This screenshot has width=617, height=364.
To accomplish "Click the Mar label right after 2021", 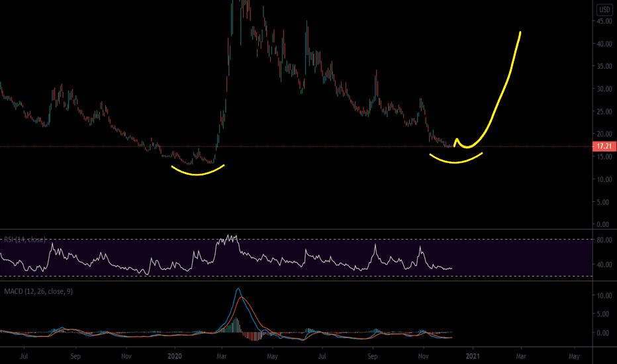I will (x=521, y=356).
